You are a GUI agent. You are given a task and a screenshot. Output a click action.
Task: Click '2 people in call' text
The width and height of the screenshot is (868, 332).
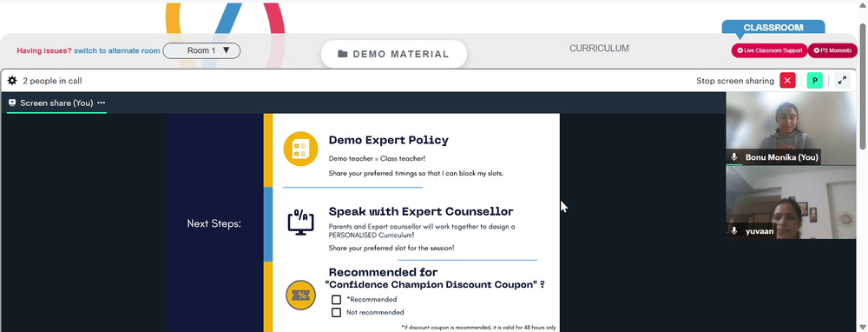53,81
